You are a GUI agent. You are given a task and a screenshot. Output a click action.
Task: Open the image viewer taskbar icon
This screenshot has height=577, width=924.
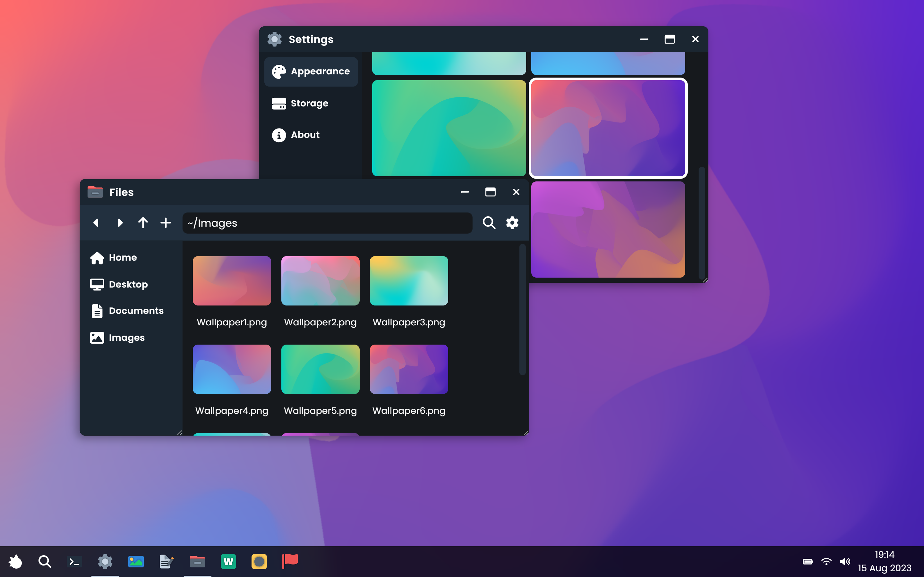pyautogui.click(x=136, y=562)
